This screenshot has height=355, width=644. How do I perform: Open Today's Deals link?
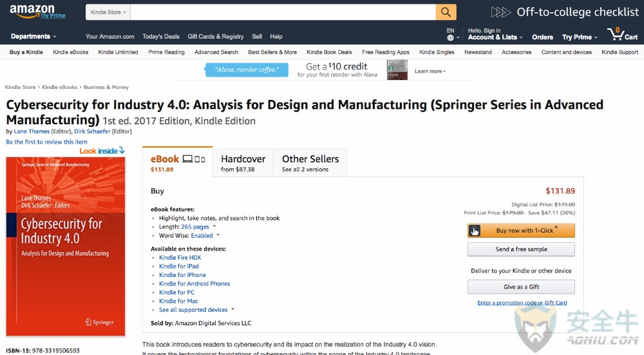(161, 37)
